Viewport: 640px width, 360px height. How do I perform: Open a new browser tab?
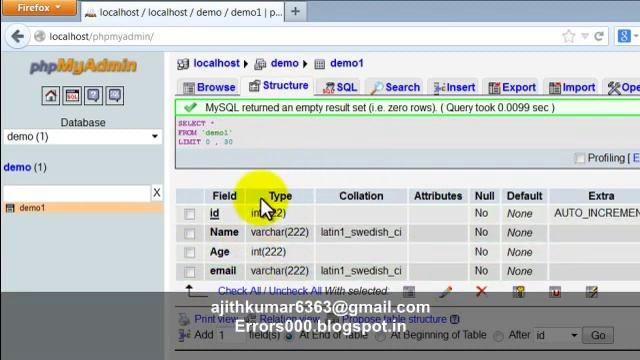pos(296,11)
